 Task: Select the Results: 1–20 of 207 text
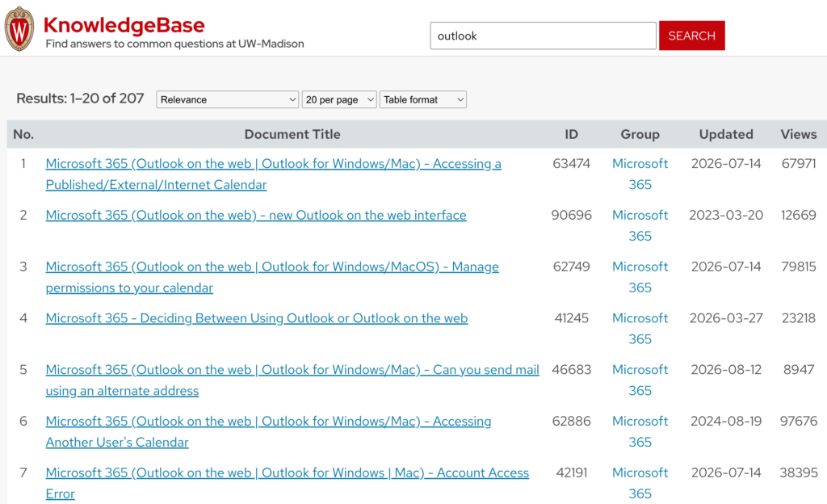point(80,99)
